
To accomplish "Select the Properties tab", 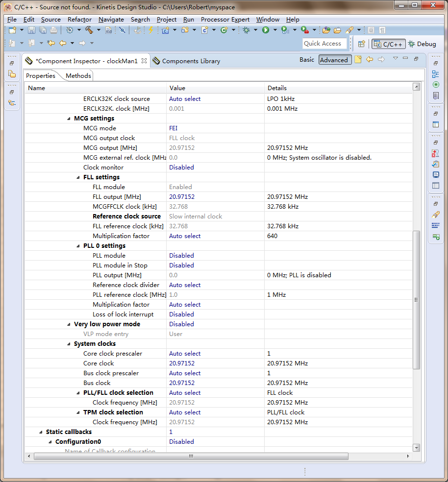I will pos(41,75).
